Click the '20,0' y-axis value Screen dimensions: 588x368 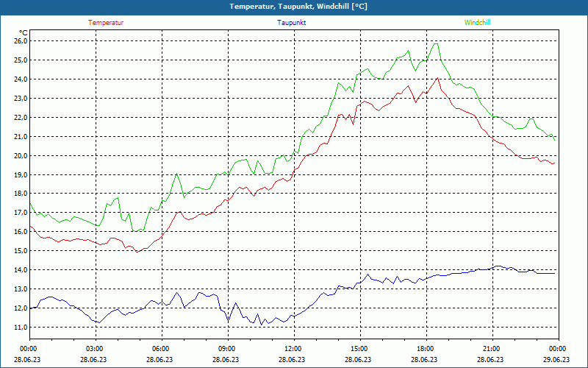[x=21, y=155]
